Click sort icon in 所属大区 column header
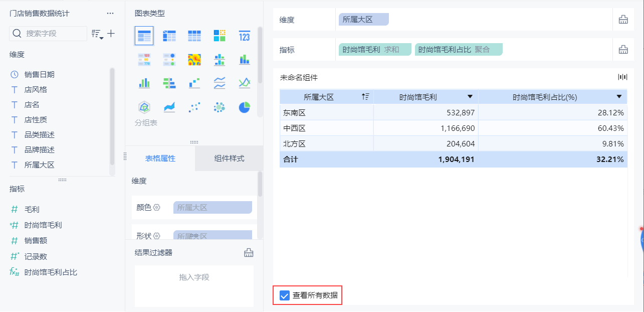This screenshot has height=312, width=644. 365,97
